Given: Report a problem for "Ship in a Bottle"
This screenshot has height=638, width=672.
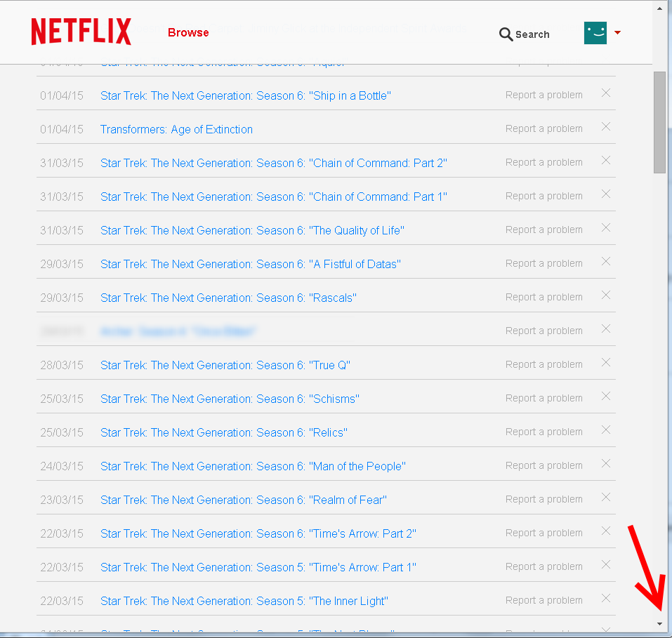Looking at the screenshot, I should (x=544, y=95).
